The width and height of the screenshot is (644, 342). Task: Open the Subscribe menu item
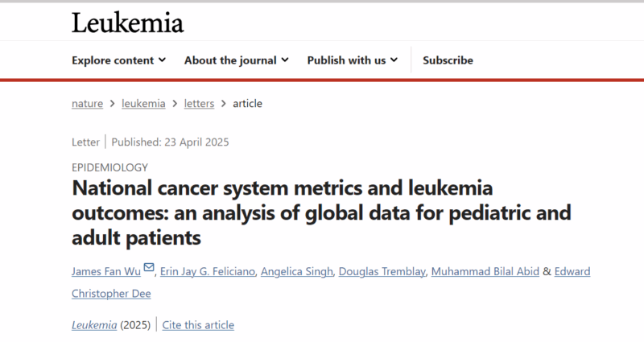(x=448, y=60)
